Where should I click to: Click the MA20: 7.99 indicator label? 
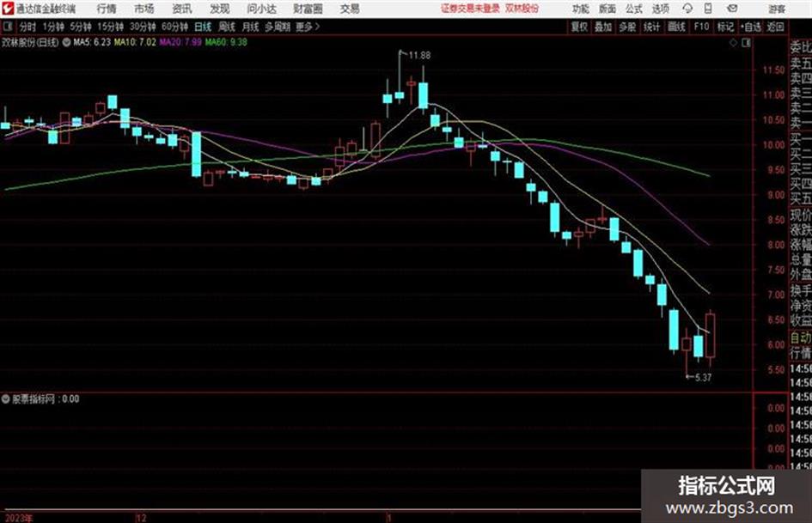(180, 42)
